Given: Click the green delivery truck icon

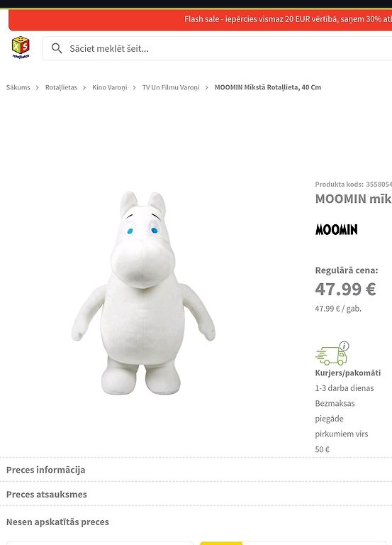Looking at the screenshot, I should pyautogui.click(x=330, y=356).
